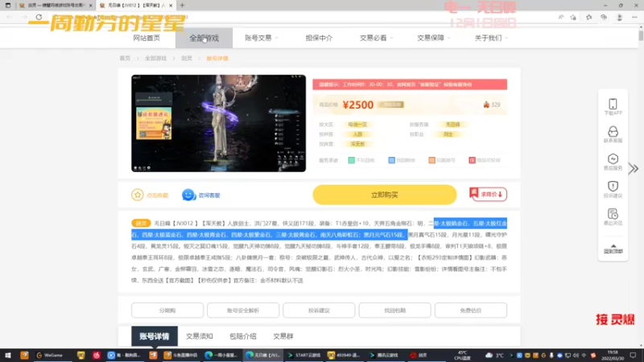Viewport: 644px width, 362px height.
Task: Click the ¥2500 price text
Action: point(357,105)
